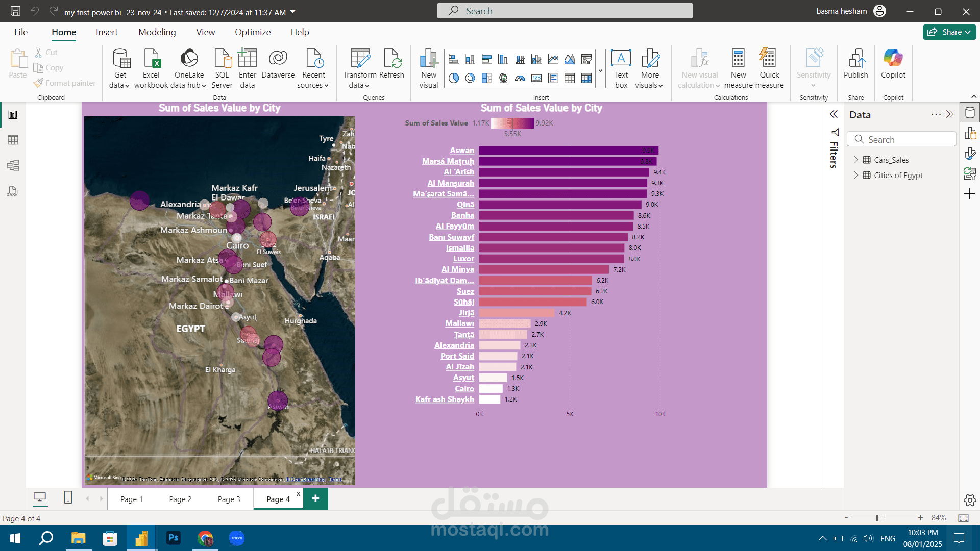The width and height of the screenshot is (980, 551).
Task: Add a new report page
Action: 315,498
